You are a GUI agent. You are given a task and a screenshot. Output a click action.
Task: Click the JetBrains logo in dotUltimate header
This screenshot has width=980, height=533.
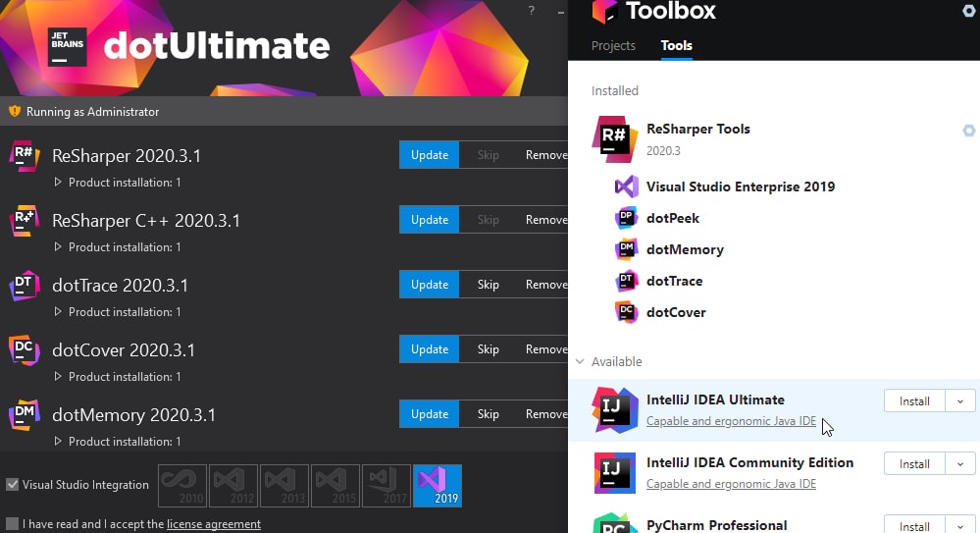click(68, 47)
